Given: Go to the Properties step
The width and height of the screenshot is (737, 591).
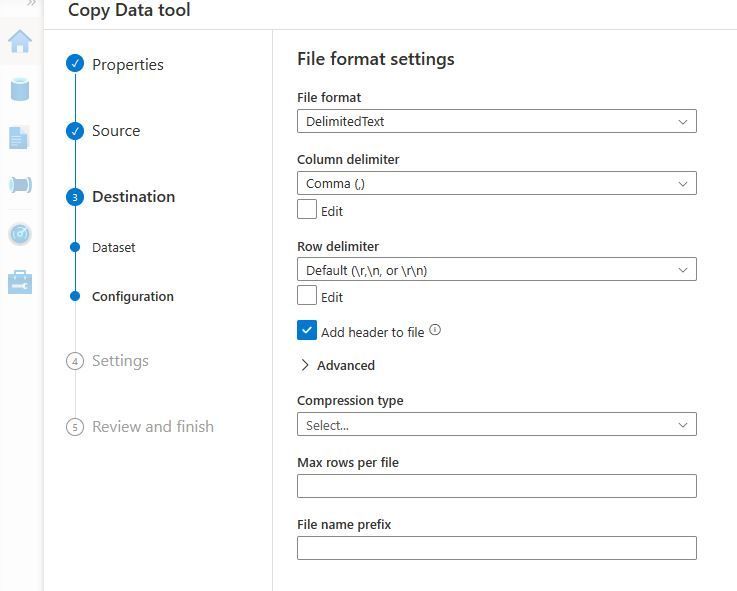Looking at the screenshot, I should (127, 65).
